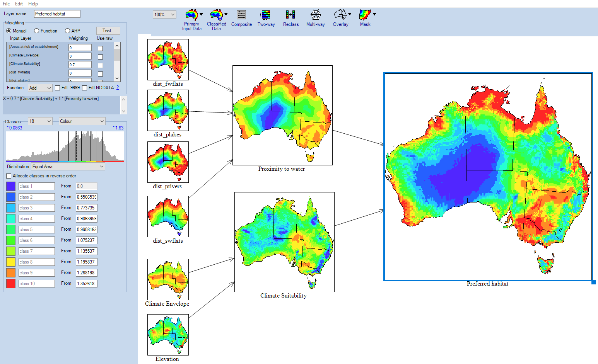Image resolution: width=598 pixels, height=364 pixels.
Task: Select the dist_fwflats map thumbnail
Action: tap(168, 60)
